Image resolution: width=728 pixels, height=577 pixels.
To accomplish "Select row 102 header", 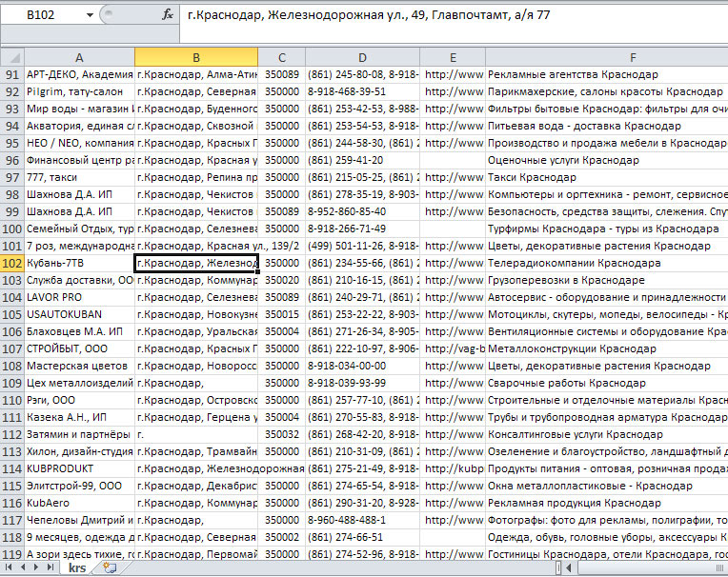I will pos(12,264).
